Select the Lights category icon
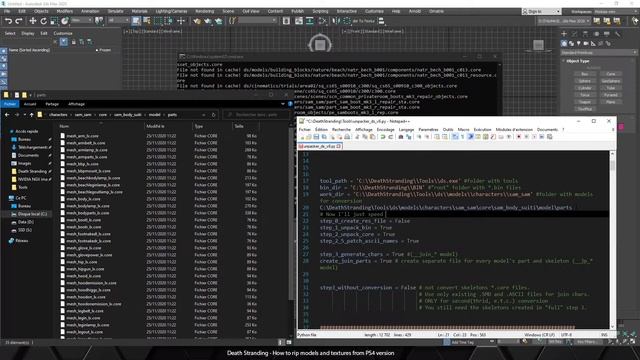Screen dimensions: 640x360 (x=579, y=43)
